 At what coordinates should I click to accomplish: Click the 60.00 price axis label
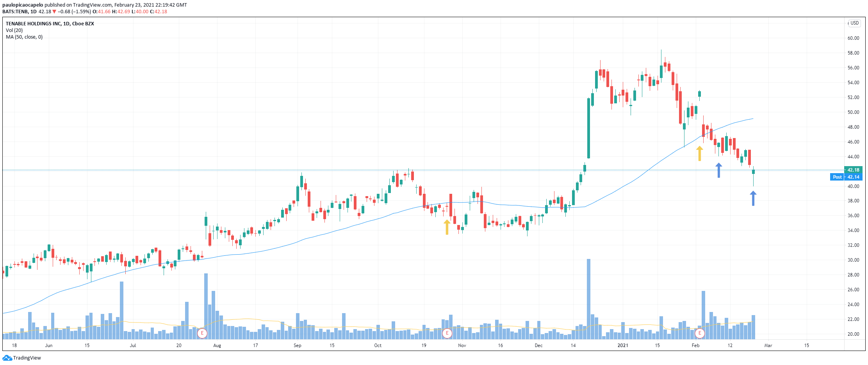pos(853,38)
